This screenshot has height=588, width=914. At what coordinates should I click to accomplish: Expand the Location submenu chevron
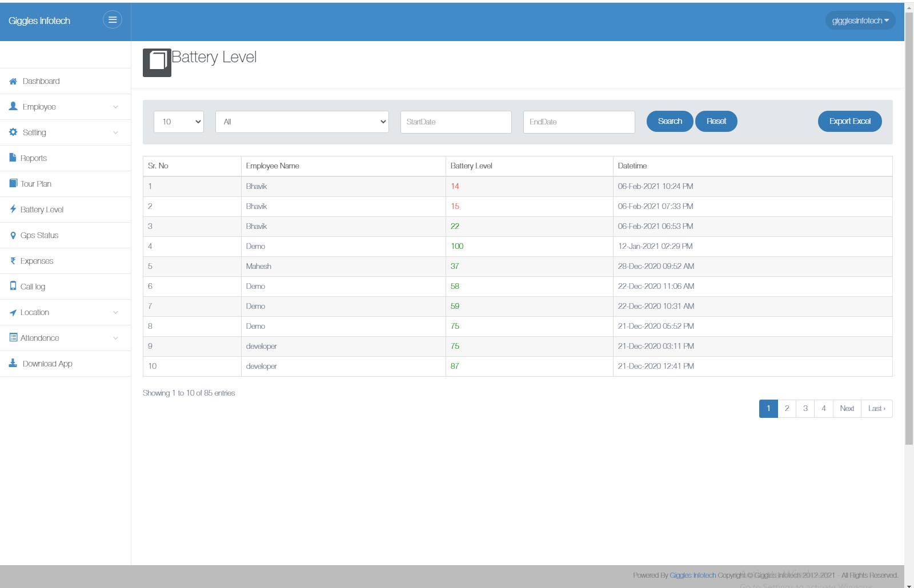click(x=115, y=312)
